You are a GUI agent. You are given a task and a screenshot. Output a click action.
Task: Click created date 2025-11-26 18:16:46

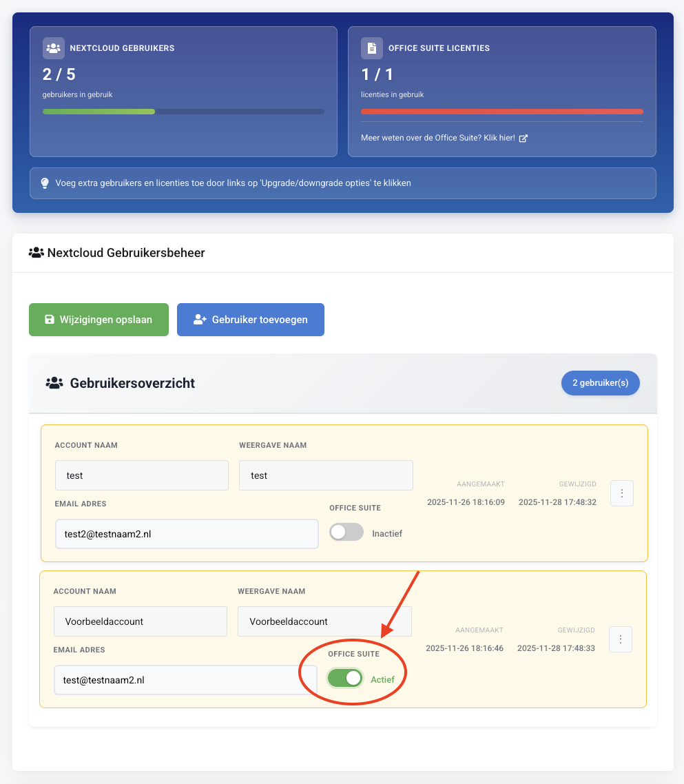[464, 648]
